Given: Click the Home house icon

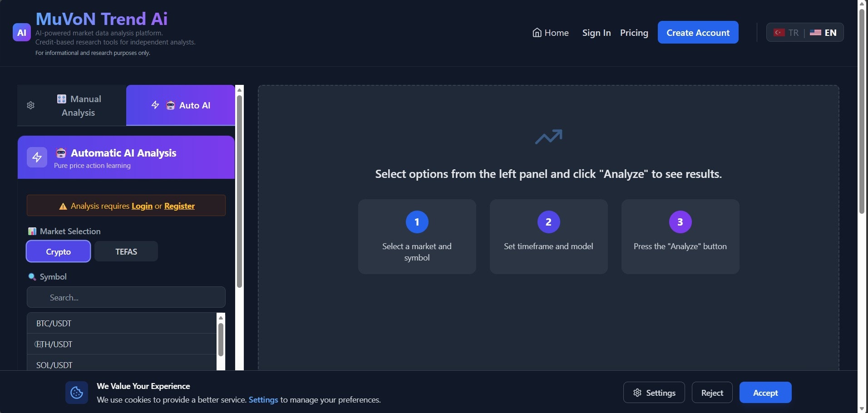Looking at the screenshot, I should click(537, 33).
